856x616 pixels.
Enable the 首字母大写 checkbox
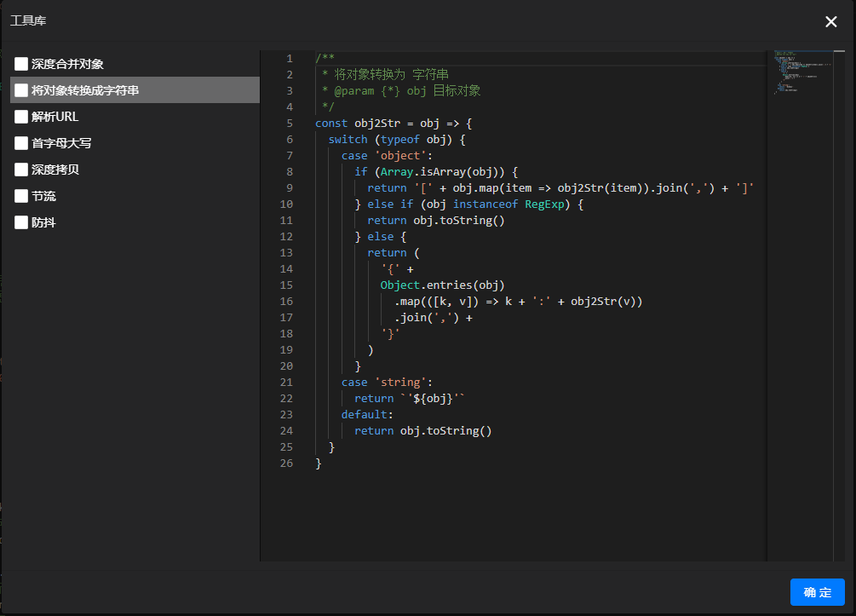coord(21,143)
